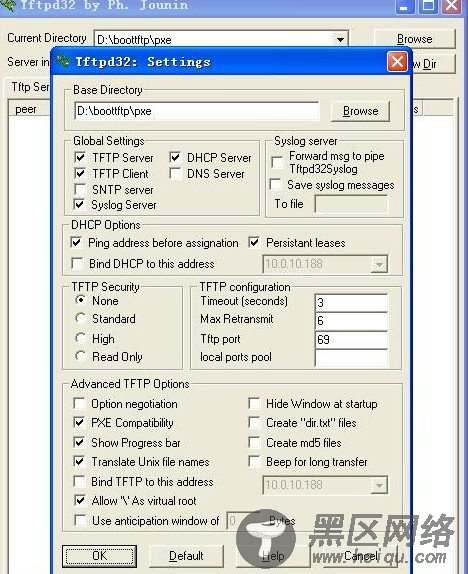This screenshot has height=574, width=468.
Task: Enable Use anticipation window of checkbox
Action: [x=80, y=520]
